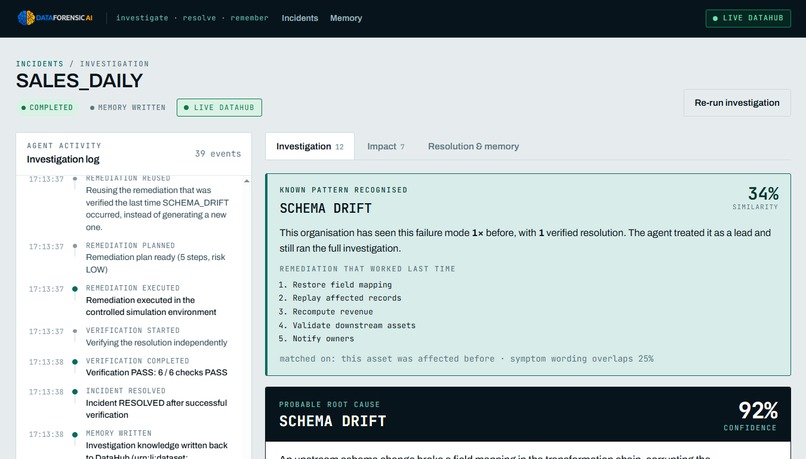Image resolution: width=806 pixels, height=459 pixels.
Task: Click the SCHEMA DRIFT known pattern heading
Action: coord(325,208)
